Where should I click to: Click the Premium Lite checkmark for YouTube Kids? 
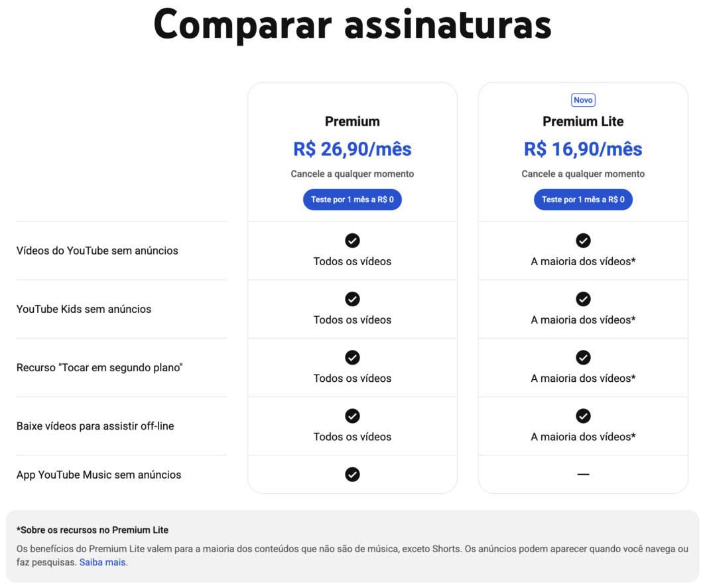583,299
